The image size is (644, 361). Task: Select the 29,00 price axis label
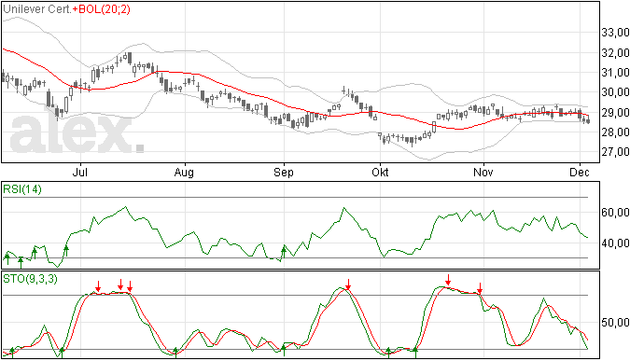coord(616,112)
